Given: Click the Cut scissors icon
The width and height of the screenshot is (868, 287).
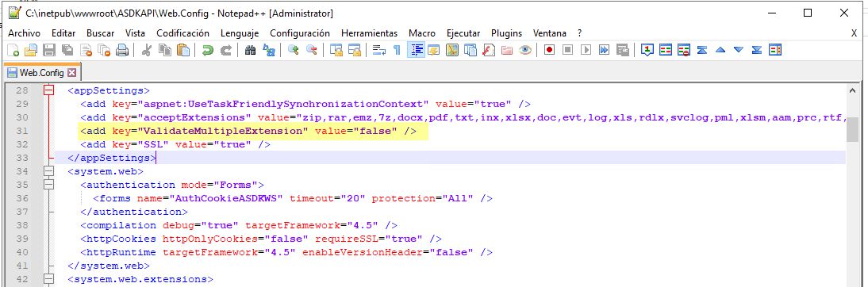Looking at the screenshot, I should click(x=147, y=50).
